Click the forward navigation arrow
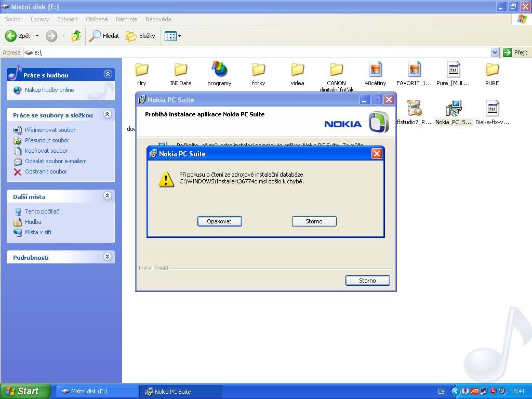This screenshot has height=399, width=532. point(51,36)
